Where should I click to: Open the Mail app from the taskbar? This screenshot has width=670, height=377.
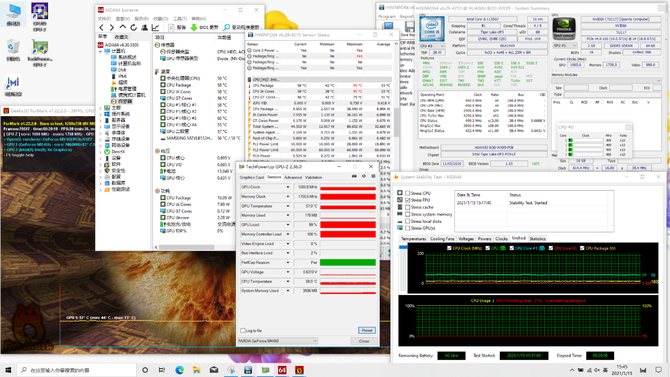214,370
